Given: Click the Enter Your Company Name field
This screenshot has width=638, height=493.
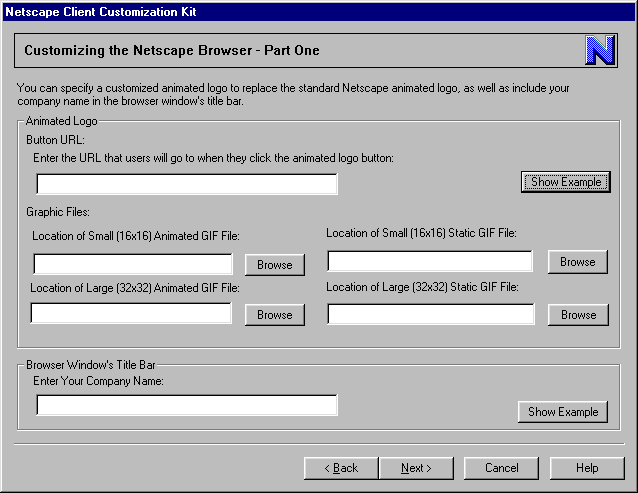Looking at the screenshot, I should tap(187, 405).
